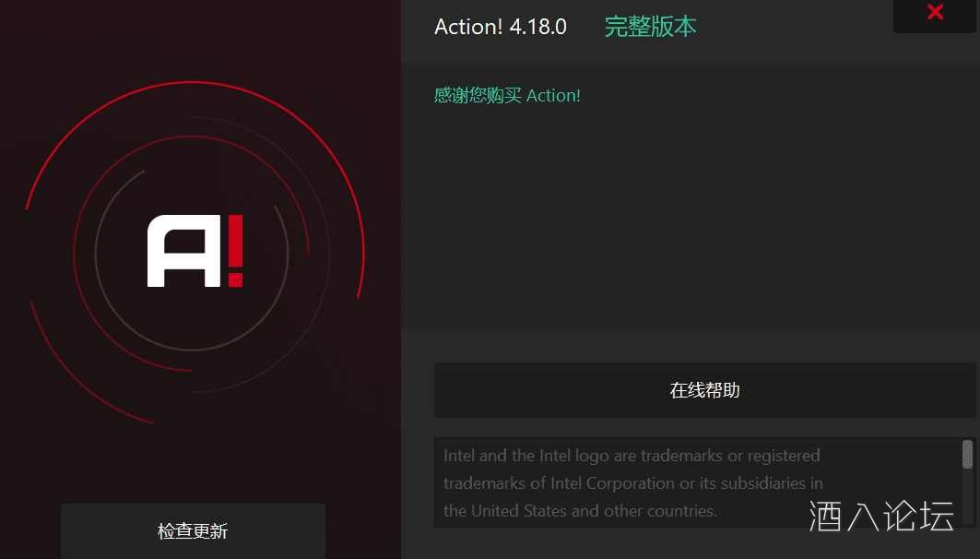980x559 pixels.
Task: Click the 酒入论坛 watermark text
Action: pos(881,517)
